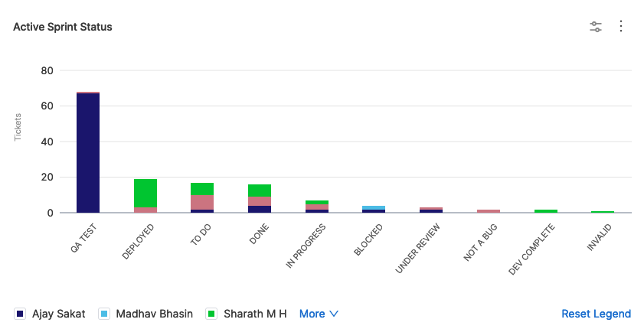Viewport: 644px width, 329px height.
Task: Click the Active Sprint Status title
Action: point(63,27)
